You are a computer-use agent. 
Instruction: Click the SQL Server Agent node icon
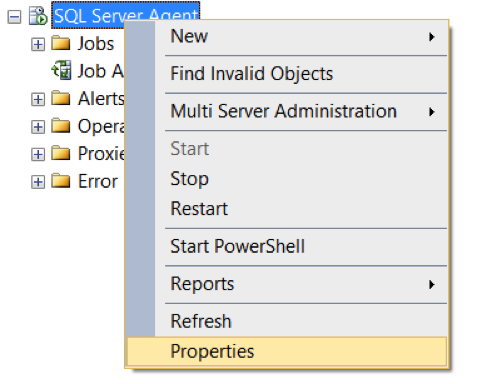pos(38,16)
